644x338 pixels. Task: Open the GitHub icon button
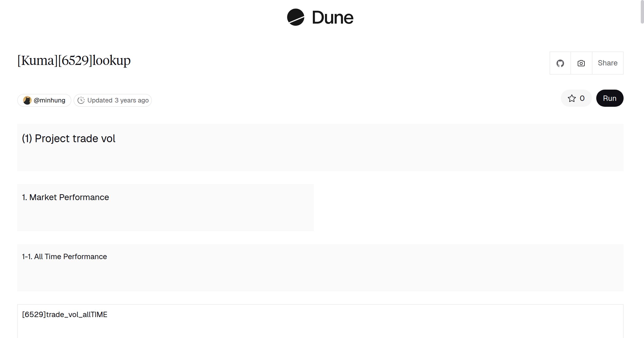pos(560,63)
